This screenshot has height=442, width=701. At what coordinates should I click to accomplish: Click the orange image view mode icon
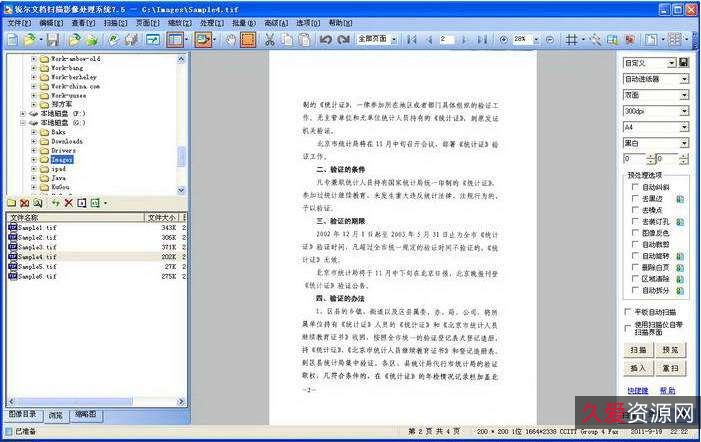coord(203,40)
